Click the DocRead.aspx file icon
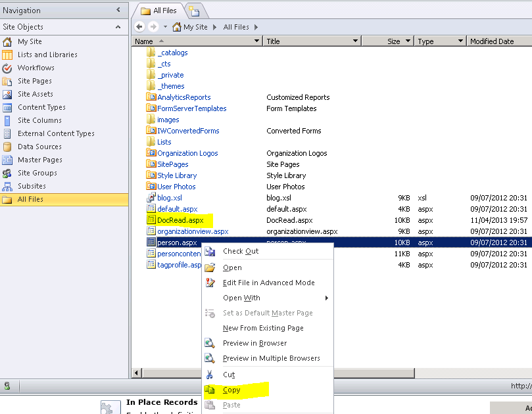The height and width of the screenshot is (414, 532). 151,220
